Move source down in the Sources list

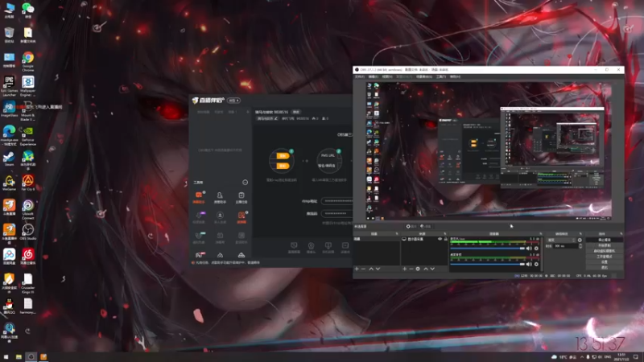432,269
